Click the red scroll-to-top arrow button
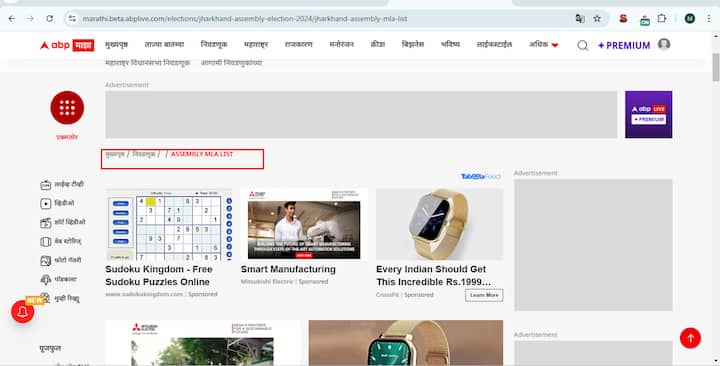 (690, 338)
